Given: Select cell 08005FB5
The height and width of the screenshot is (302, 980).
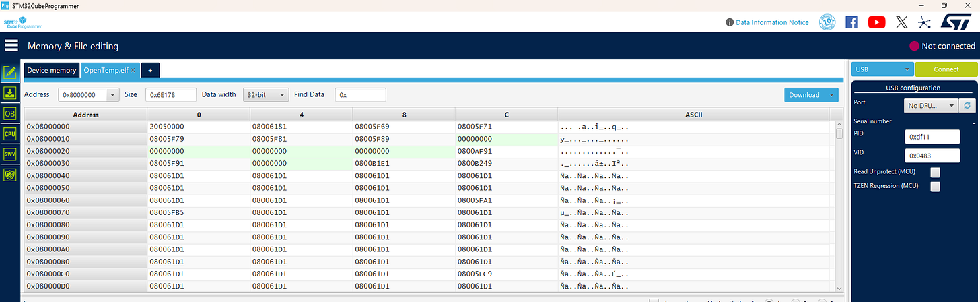Looking at the screenshot, I should click(x=199, y=212).
